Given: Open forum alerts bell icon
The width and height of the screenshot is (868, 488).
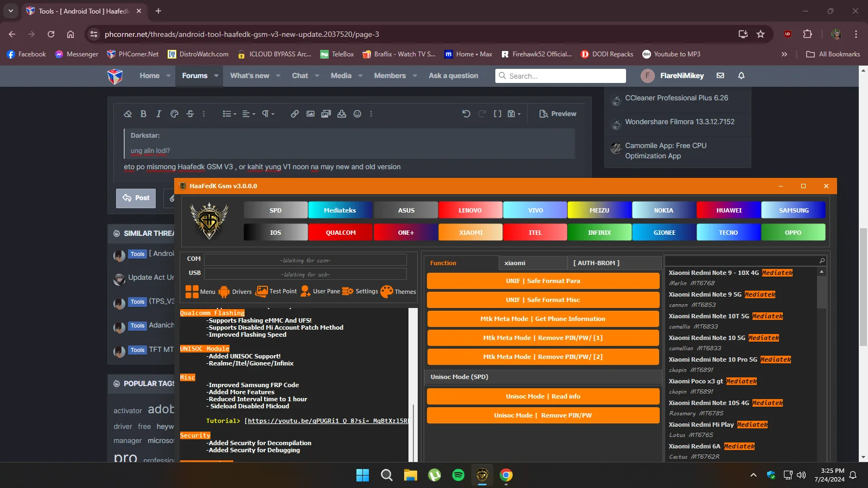Looking at the screenshot, I should pos(741,76).
